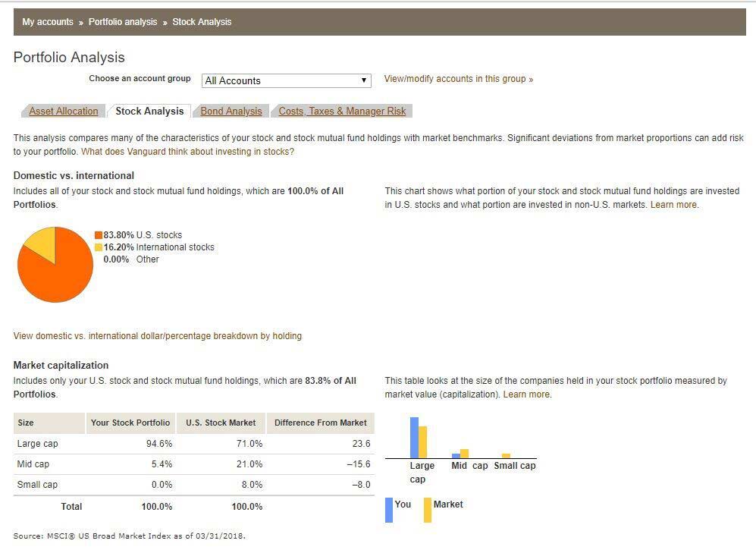Click the blue Large cap bar
Screen dimensions: 756x550
coord(414,438)
